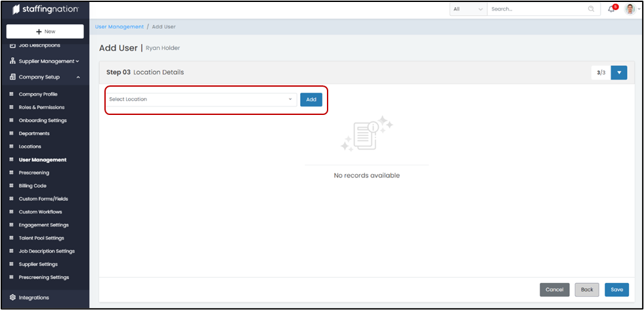This screenshot has width=644, height=310.
Task: Click the Integrations gear icon
Action: pos(12,298)
